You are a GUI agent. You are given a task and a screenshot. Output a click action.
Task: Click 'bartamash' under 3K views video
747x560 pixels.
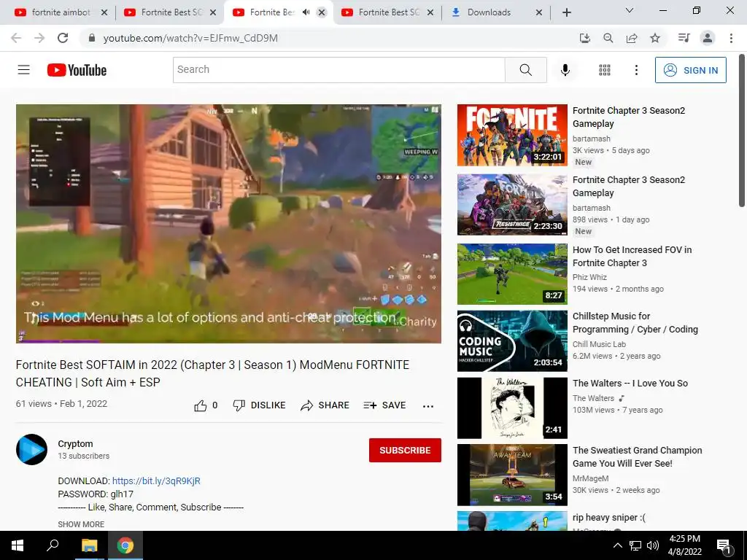[591, 139]
